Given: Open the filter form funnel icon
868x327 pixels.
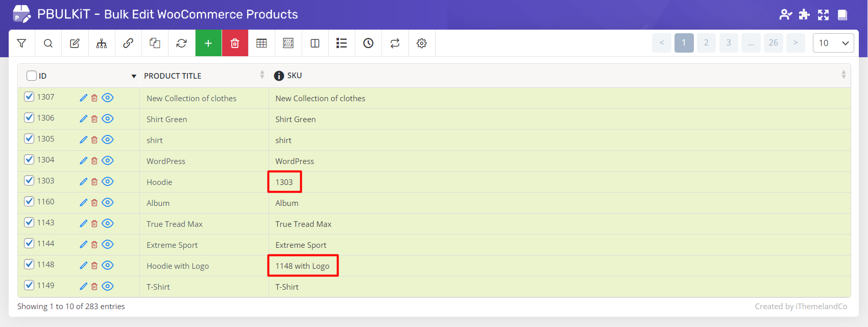Looking at the screenshot, I should tap(21, 43).
